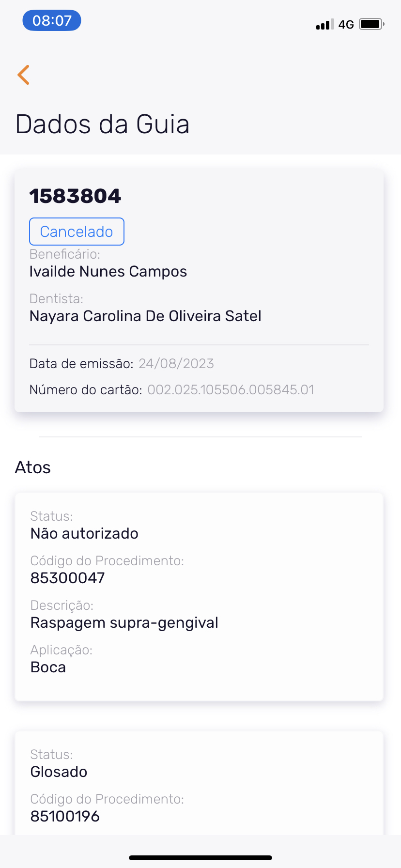Select dentist Nayara Carolina De Oliveira Satel
This screenshot has height=868, width=401.
pyautogui.click(x=145, y=316)
